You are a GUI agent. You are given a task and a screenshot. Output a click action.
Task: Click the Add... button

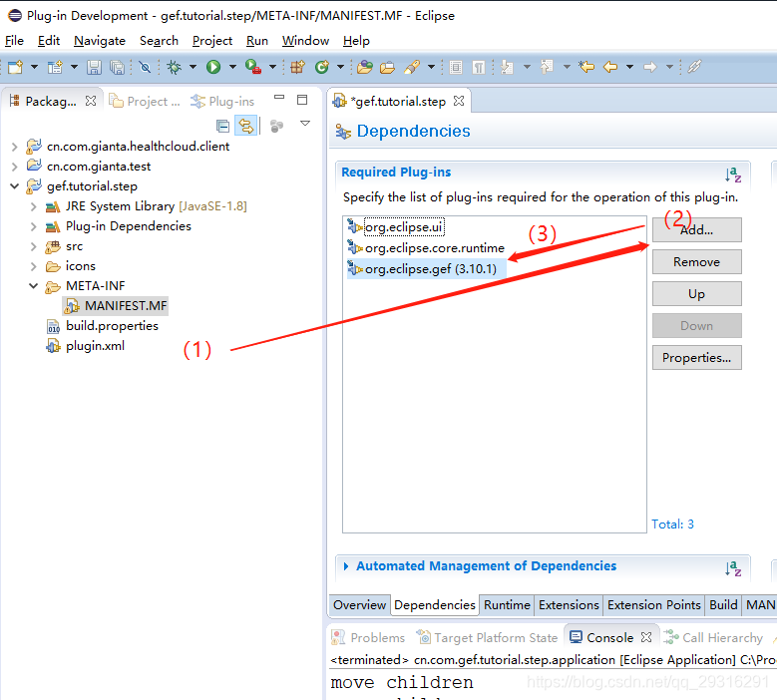coord(697,230)
